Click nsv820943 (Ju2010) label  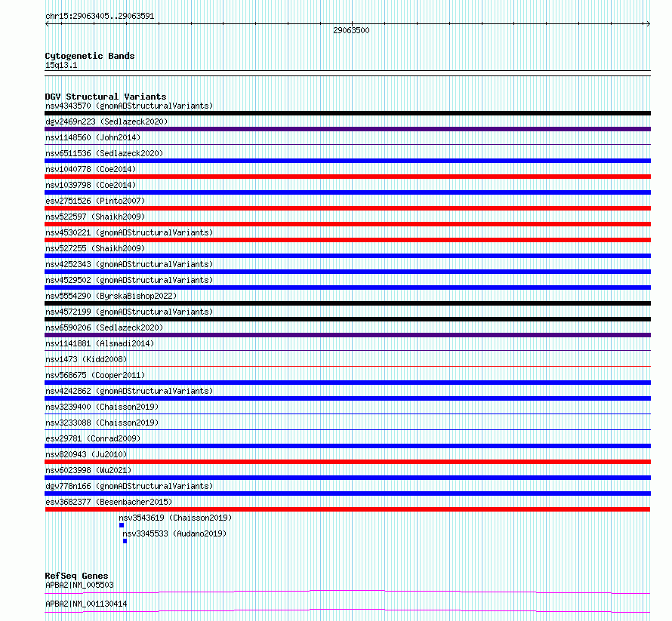86,454
